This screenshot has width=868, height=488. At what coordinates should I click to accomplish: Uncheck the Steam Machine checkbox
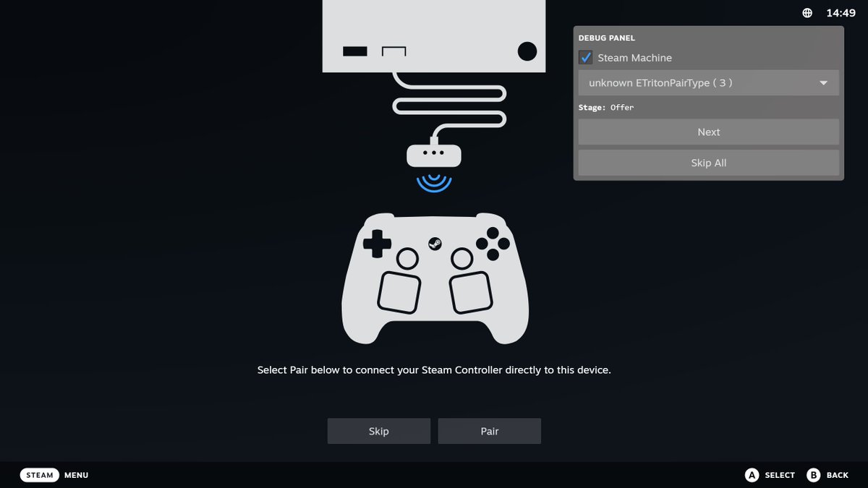point(586,57)
